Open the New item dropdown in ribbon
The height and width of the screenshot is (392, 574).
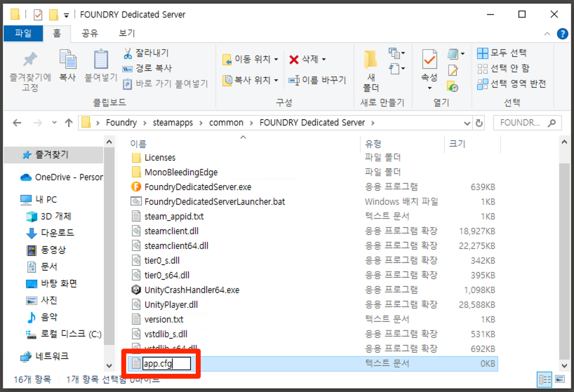(x=396, y=53)
